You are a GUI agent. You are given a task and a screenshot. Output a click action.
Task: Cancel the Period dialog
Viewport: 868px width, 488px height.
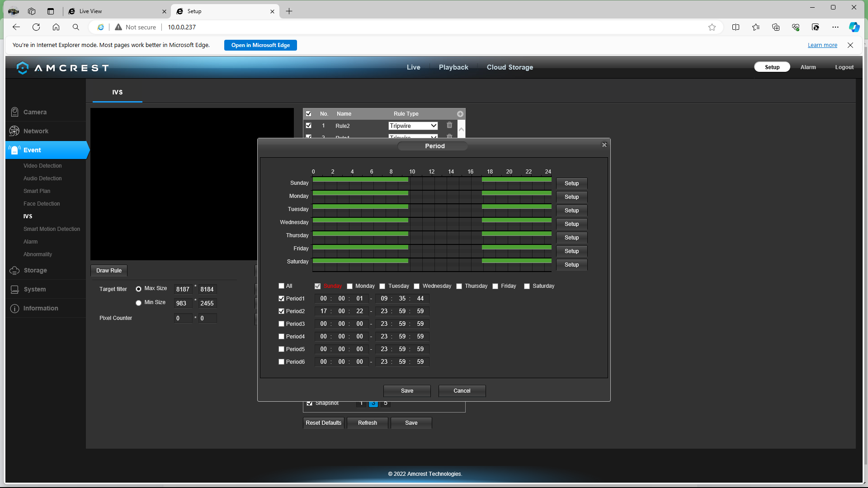(462, 391)
